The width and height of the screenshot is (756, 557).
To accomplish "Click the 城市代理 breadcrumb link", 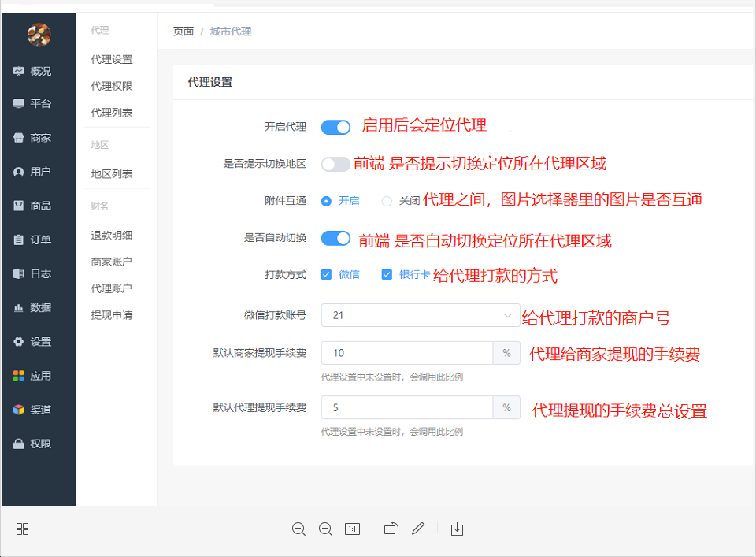I will 231,32.
